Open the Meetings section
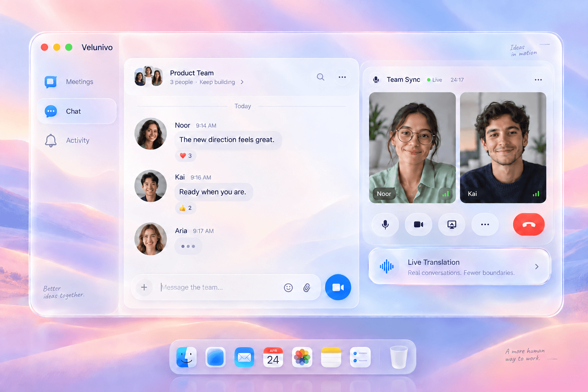Viewport: 588px width, 392px height. pos(69,82)
